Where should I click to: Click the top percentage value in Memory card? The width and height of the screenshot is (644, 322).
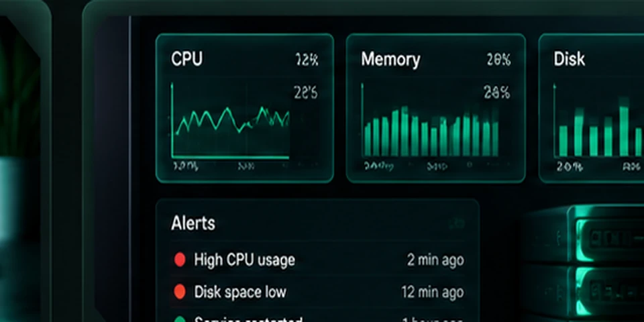(498, 60)
